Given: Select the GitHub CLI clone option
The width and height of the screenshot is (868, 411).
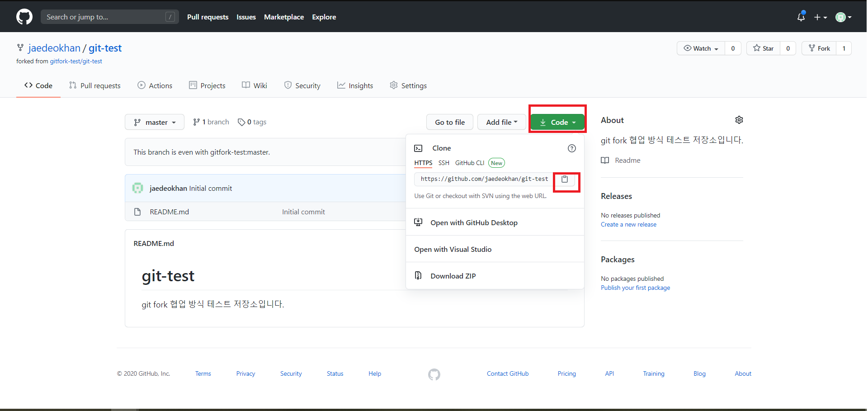Looking at the screenshot, I should pos(470,163).
